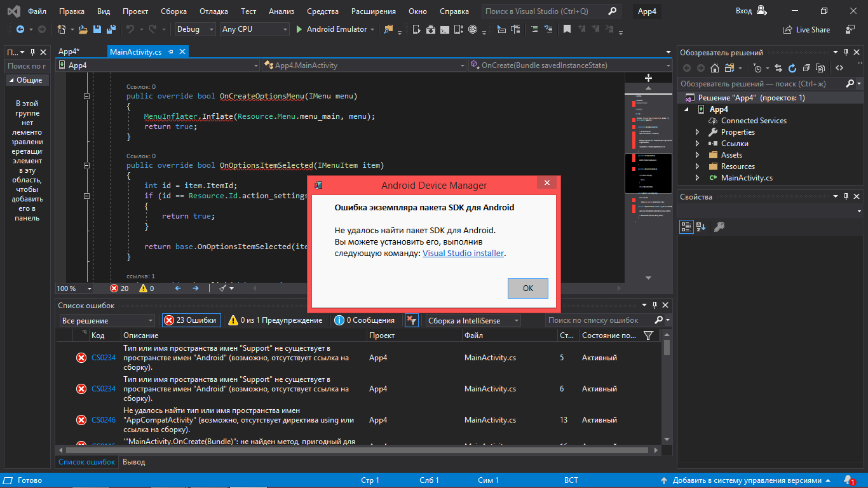Expand the Properties node in tree

tap(697, 132)
